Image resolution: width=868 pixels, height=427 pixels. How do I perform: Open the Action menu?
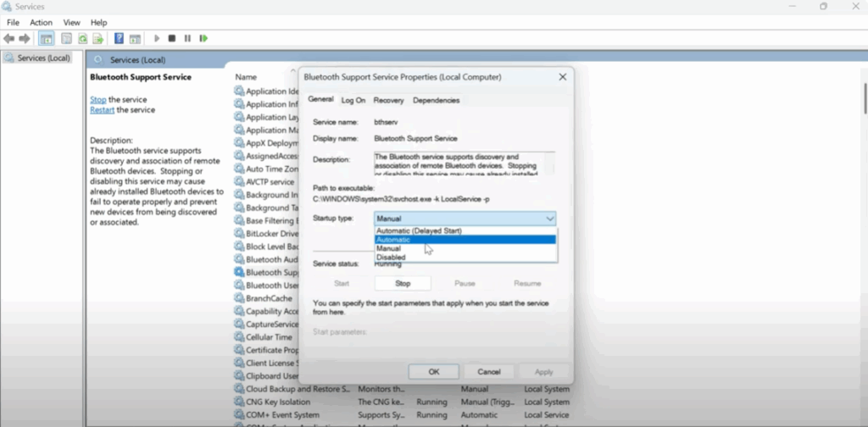click(41, 23)
